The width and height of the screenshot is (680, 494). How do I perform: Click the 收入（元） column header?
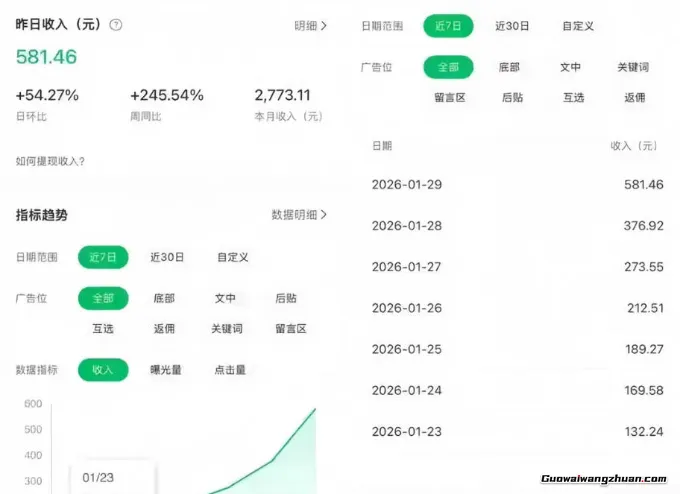pyautogui.click(x=634, y=146)
